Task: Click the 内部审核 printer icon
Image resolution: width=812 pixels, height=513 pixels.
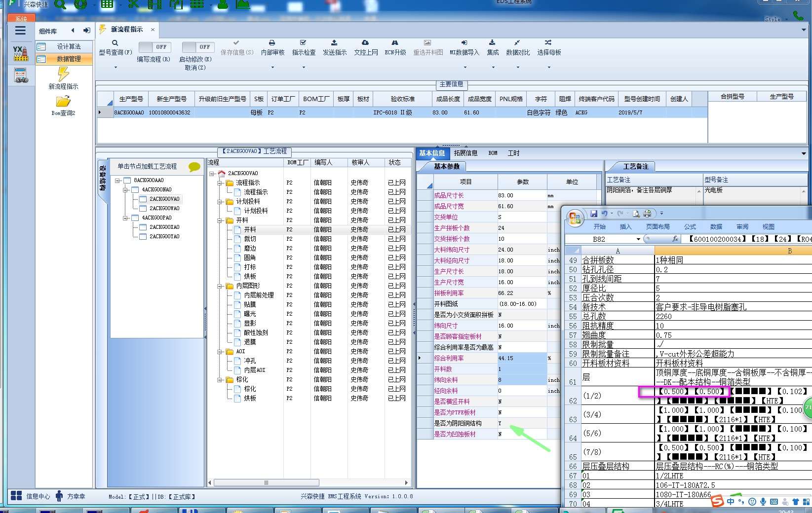Action: coord(272,43)
